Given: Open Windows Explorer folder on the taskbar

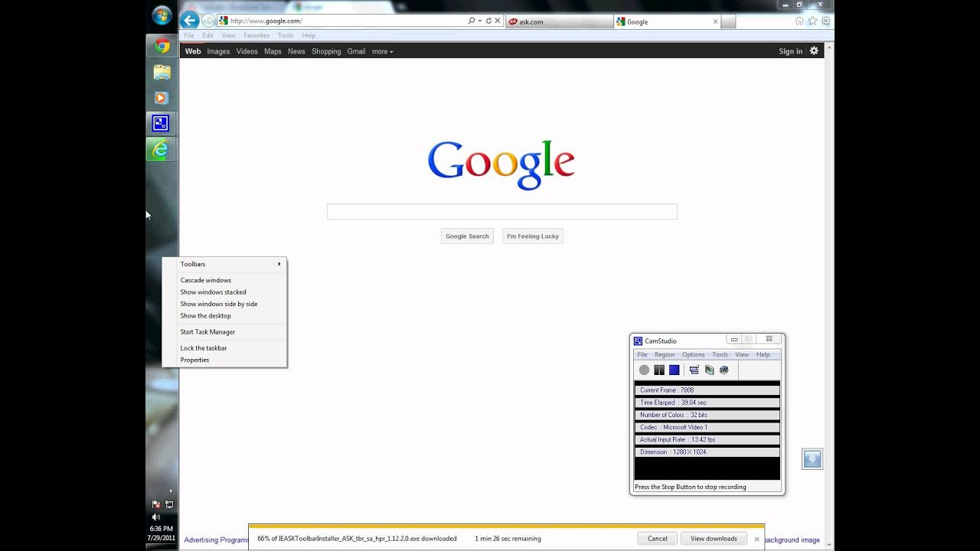Looking at the screenshot, I should coord(162,72).
